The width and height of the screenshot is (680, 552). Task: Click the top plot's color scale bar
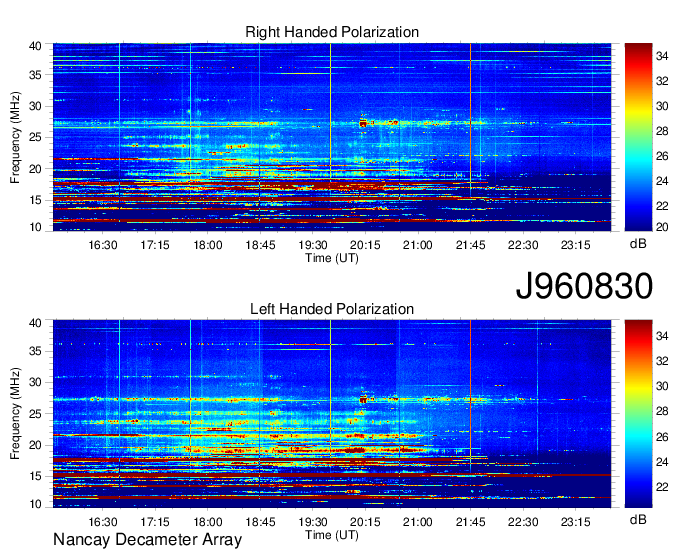[x=638, y=137]
